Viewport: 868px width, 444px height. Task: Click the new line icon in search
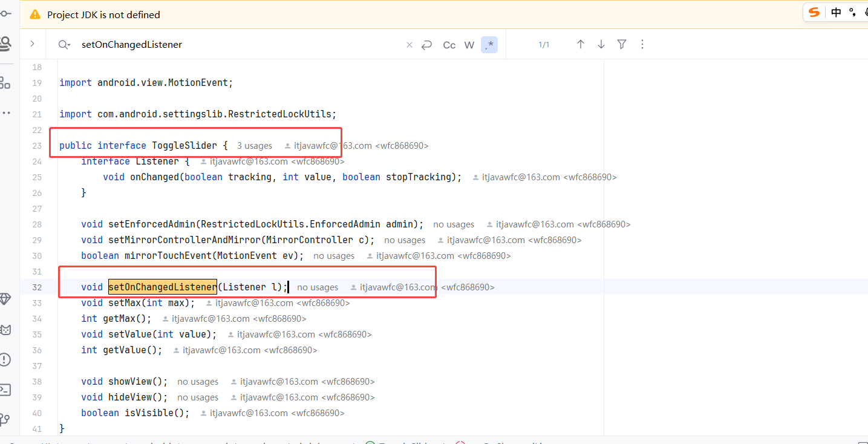tap(427, 45)
